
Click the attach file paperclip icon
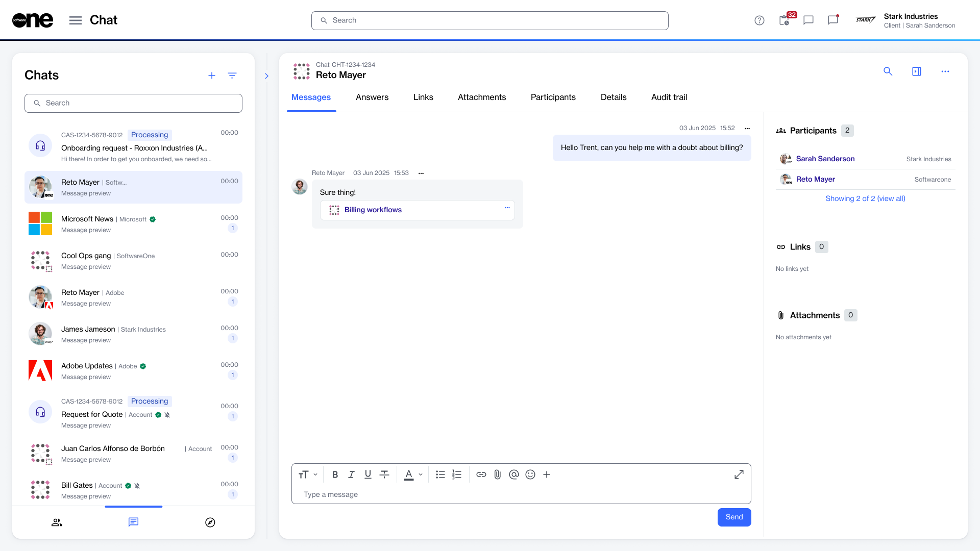(497, 474)
